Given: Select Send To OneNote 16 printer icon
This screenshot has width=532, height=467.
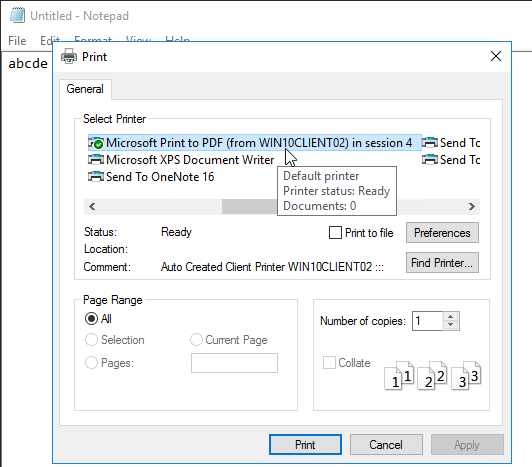Looking at the screenshot, I should coord(96,176).
